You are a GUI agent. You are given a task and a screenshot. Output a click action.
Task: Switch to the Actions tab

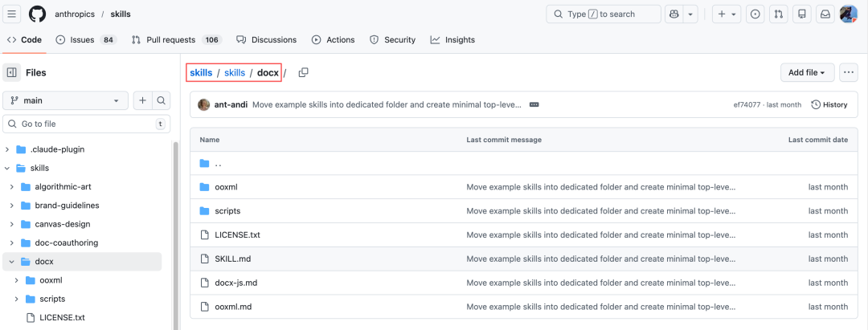334,40
